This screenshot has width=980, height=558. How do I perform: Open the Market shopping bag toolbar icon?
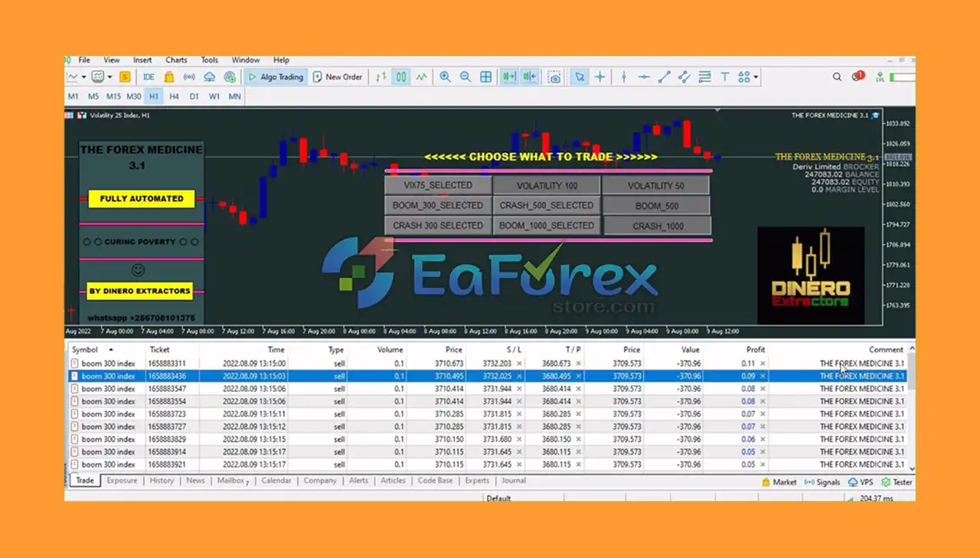pos(168,77)
